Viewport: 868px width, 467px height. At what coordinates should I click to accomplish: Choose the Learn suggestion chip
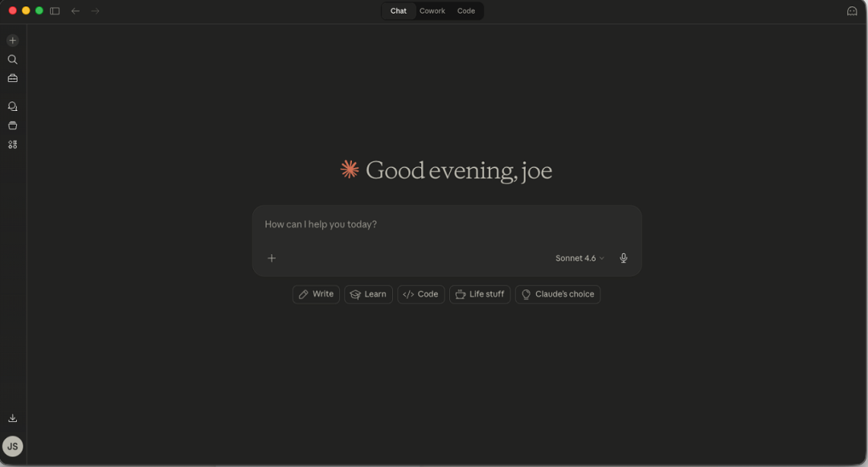(368, 294)
